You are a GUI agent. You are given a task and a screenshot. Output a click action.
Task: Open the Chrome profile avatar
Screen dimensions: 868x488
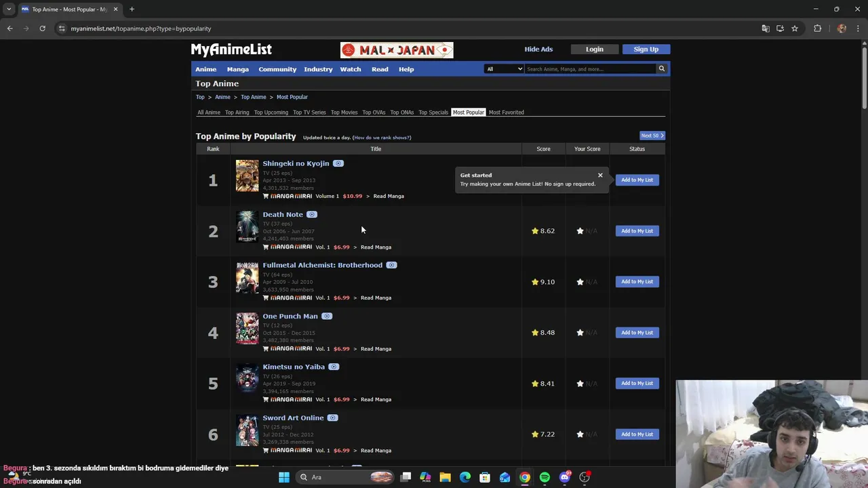[x=842, y=28]
